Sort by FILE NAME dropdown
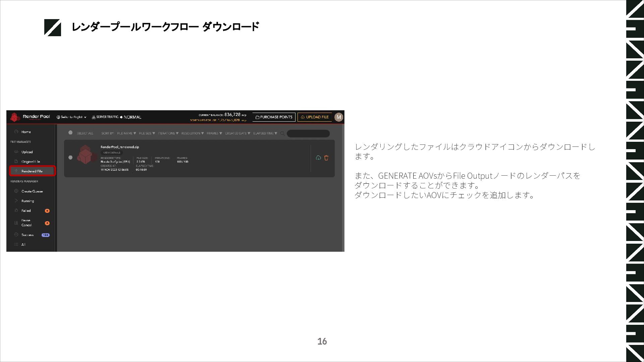Viewport: 644px width, 362px height. [126, 133]
